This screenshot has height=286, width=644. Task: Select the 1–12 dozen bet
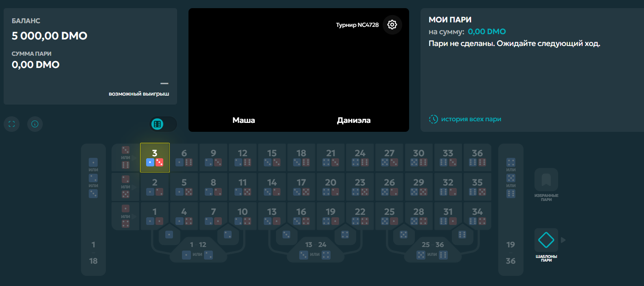pyautogui.click(x=198, y=249)
